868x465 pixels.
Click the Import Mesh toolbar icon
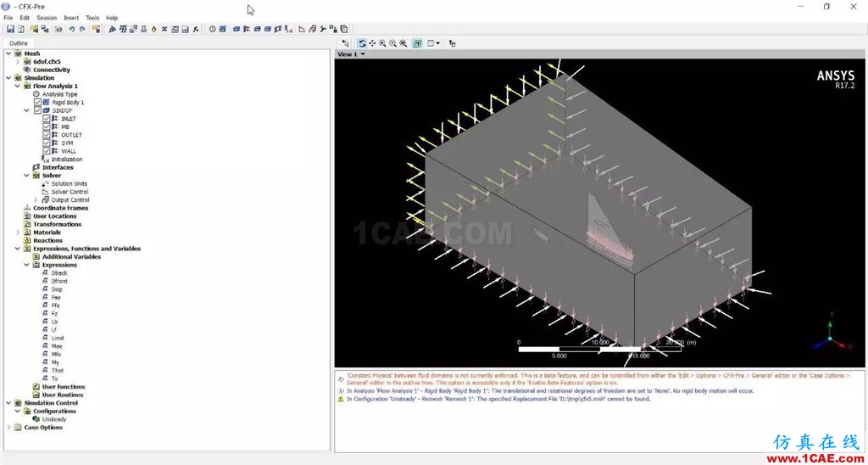(x=34, y=29)
